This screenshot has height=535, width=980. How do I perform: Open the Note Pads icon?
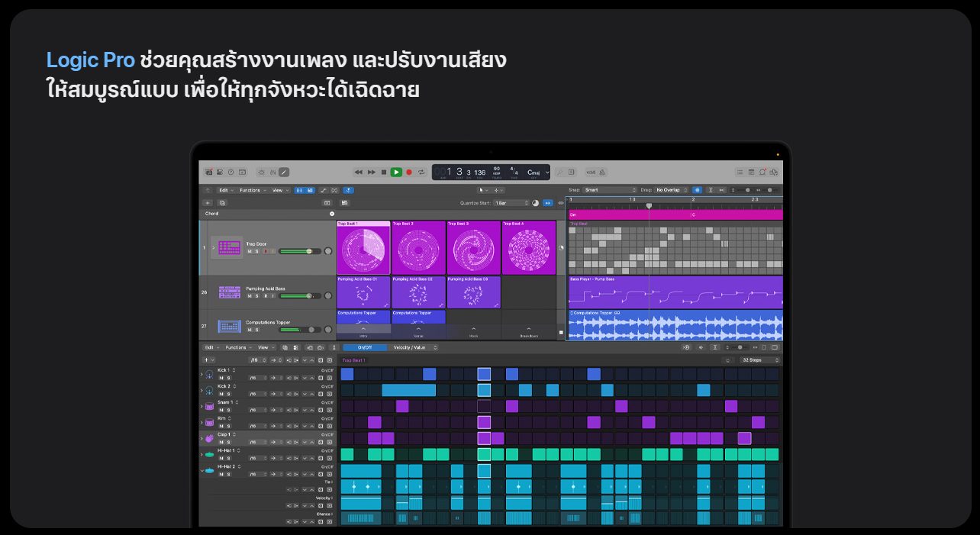[751, 172]
